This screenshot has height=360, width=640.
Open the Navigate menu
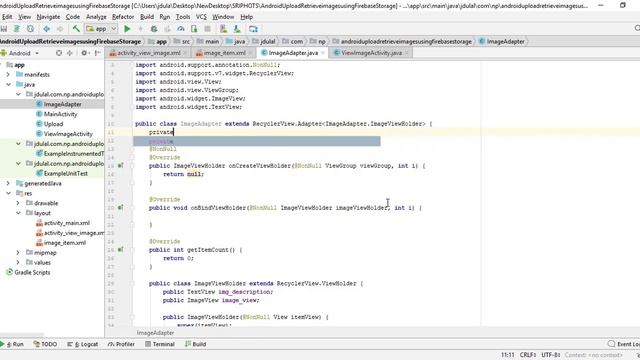pyautogui.click(x=48, y=17)
